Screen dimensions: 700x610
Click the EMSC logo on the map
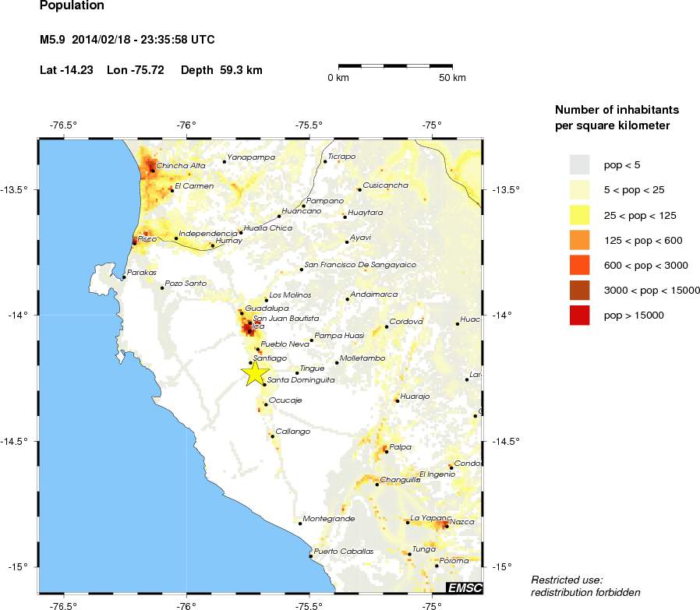coord(463,587)
